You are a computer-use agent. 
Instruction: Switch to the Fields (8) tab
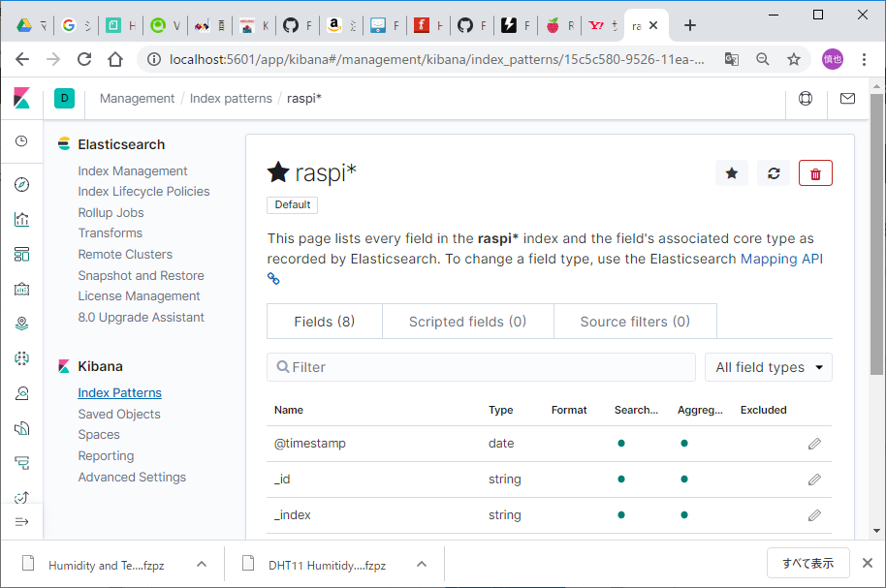point(325,322)
